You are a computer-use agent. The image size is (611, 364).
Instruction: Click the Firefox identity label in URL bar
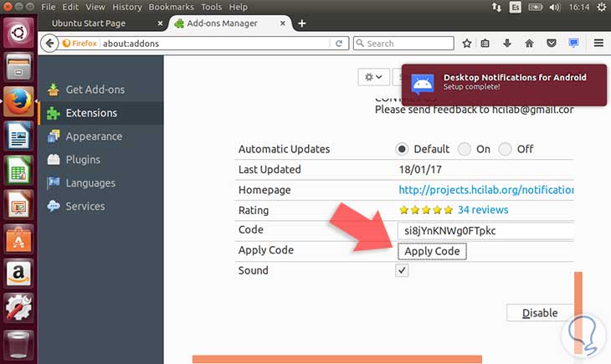80,44
